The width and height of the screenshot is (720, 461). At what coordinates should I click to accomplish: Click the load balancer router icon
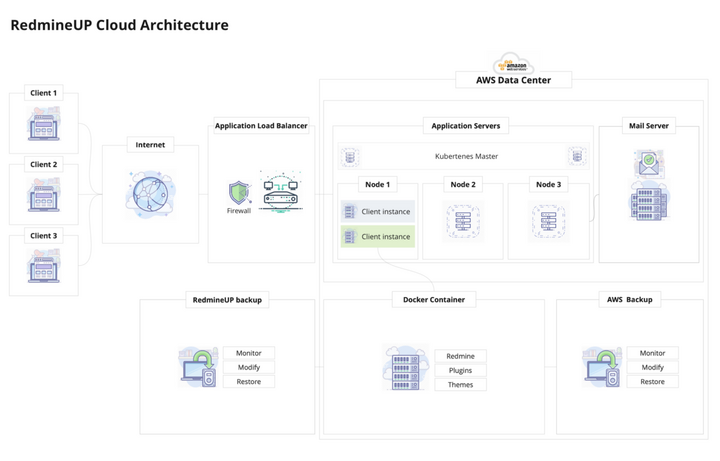point(281,191)
